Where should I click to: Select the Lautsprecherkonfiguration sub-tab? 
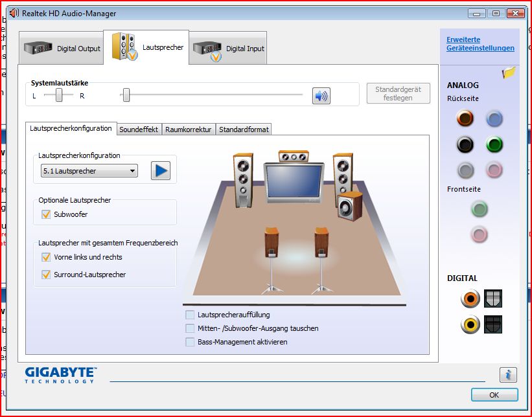tap(71, 128)
